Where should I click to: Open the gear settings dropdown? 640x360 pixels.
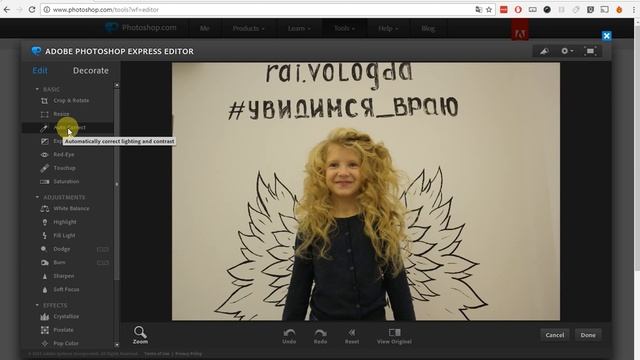click(567, 51)
